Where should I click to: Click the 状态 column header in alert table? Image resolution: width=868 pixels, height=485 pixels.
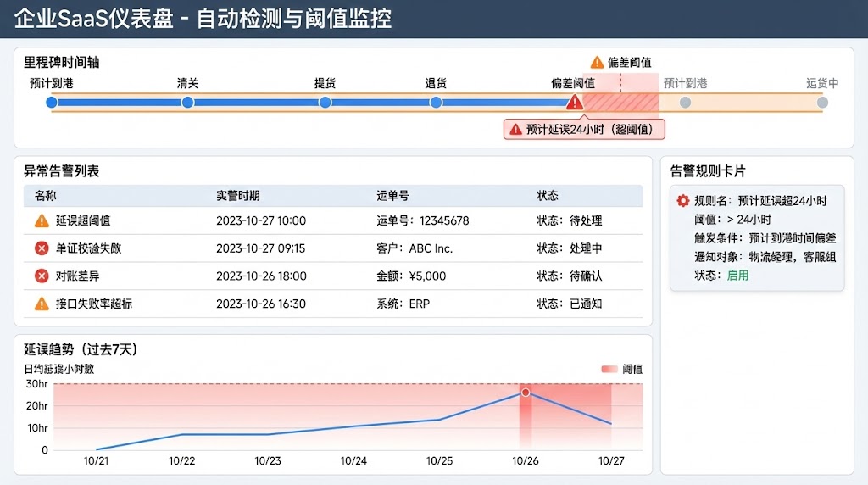coord(548,196)
